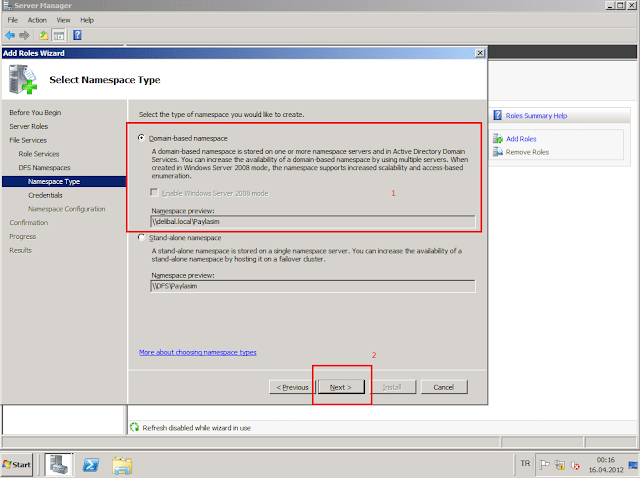Screen dimensions: 640x478
Task: Open Windows Explorer folder in taskbar
Action: (x=122, y=464)
